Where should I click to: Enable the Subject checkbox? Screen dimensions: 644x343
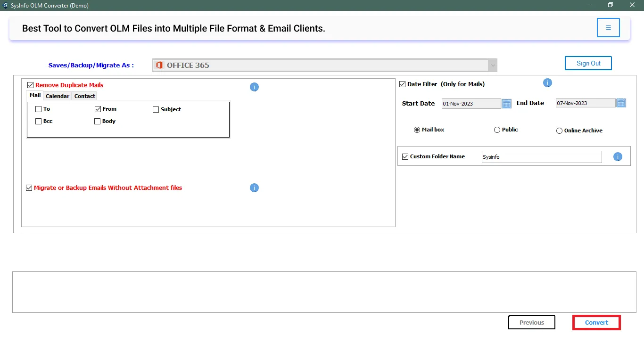pos(156,109)
